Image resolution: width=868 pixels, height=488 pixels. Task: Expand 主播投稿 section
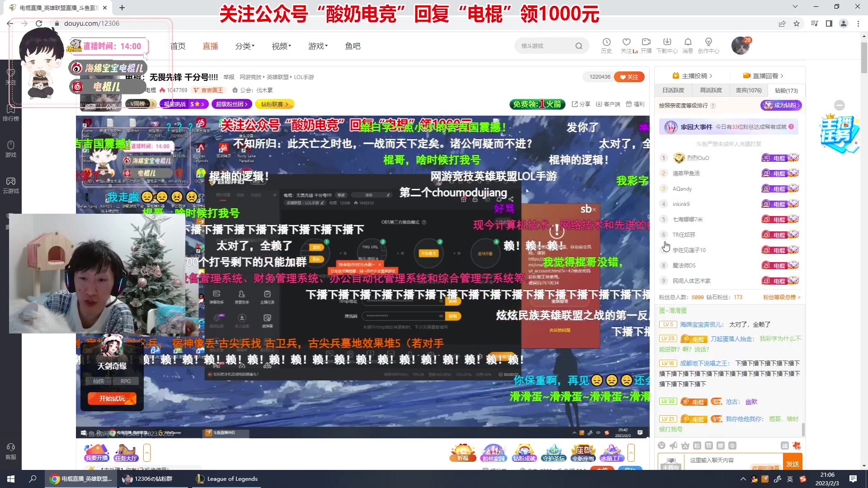click(x=692, y=75)
